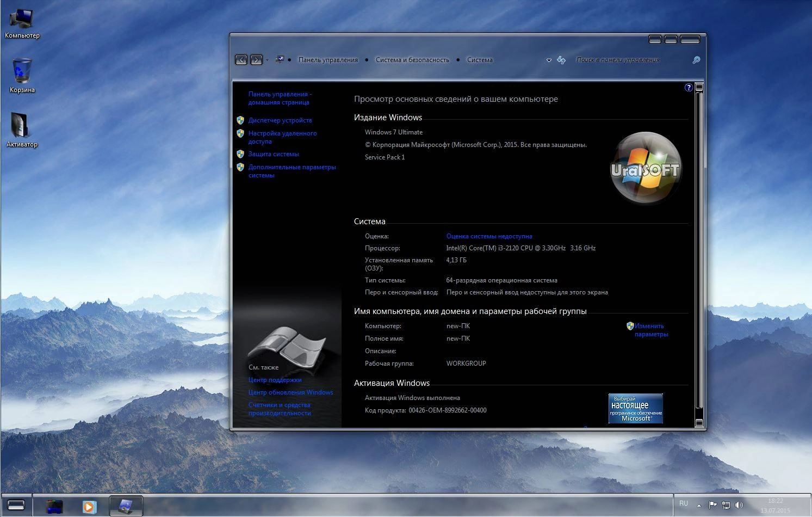The width and height of the screenshot is (812, 517).
Task: Go back with the Back arrow button
Action: (x=241, y=60)
